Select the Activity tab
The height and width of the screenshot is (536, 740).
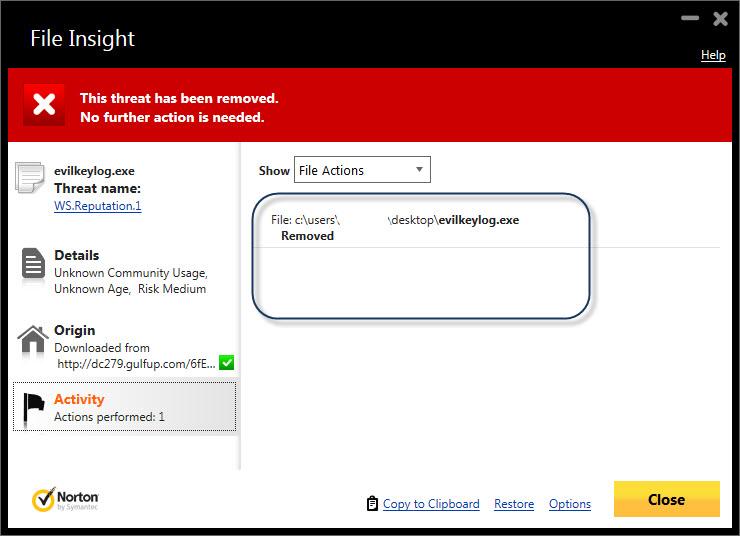pos(125,407)
